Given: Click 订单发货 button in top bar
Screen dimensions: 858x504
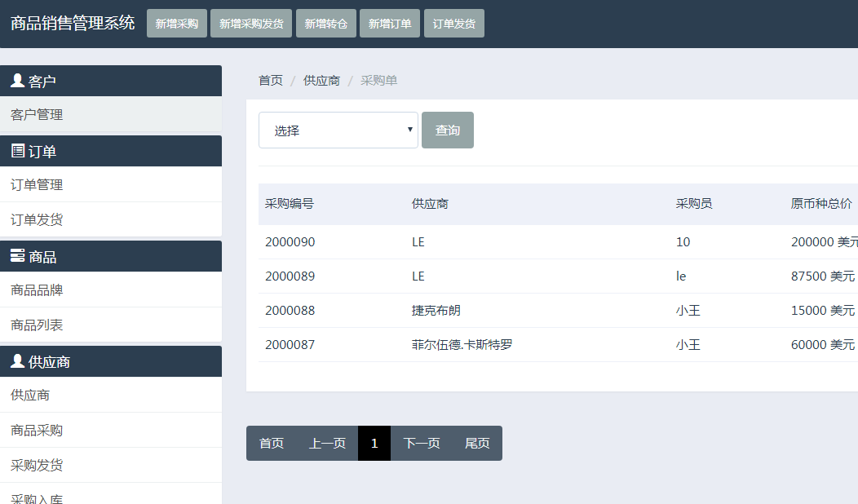Looking at the screenshot, I should pyautogui.click(x=454, y=24).
